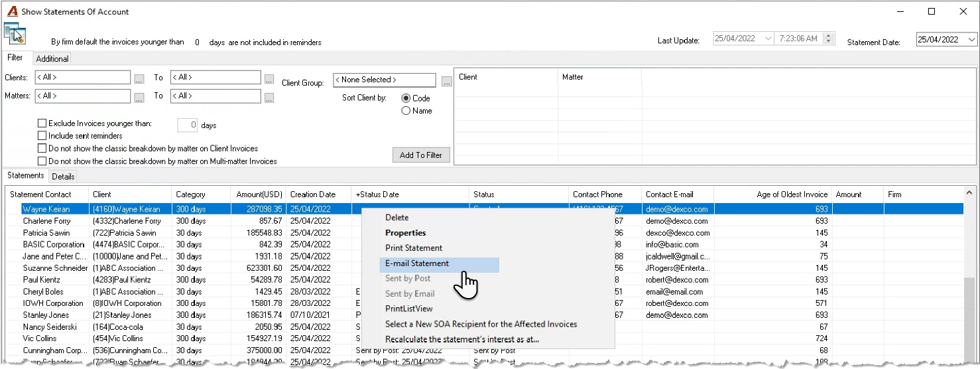
Task: Open browse button beside Client Group
Action: [x=446, y=81]
